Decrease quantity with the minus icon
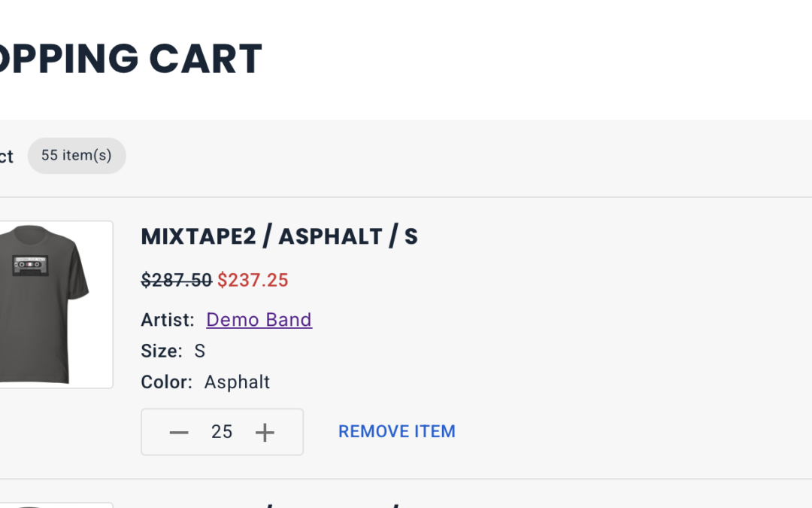This screenshot has height=508, width=812. (x=179, y=432)
